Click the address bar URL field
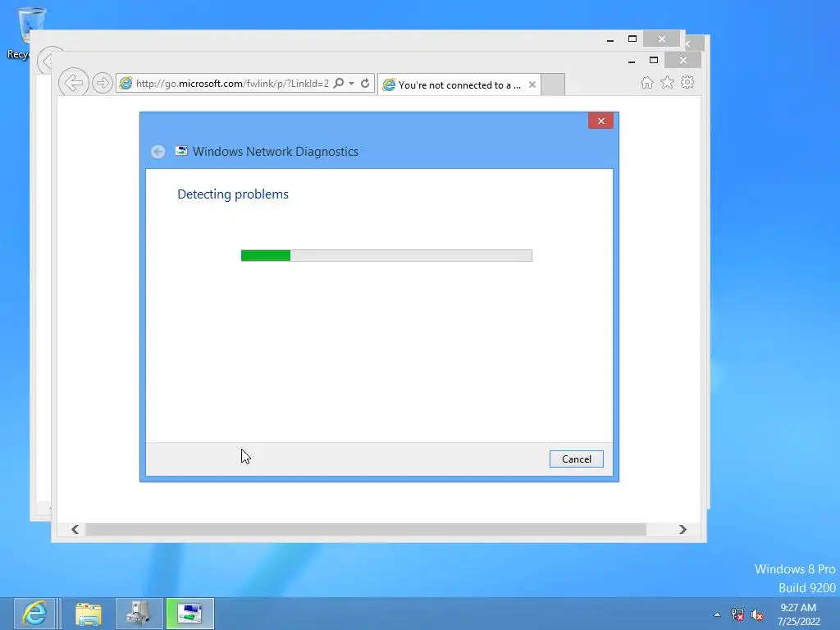Image resolution: width=840 pixels, height=630 pixels. 232,84
